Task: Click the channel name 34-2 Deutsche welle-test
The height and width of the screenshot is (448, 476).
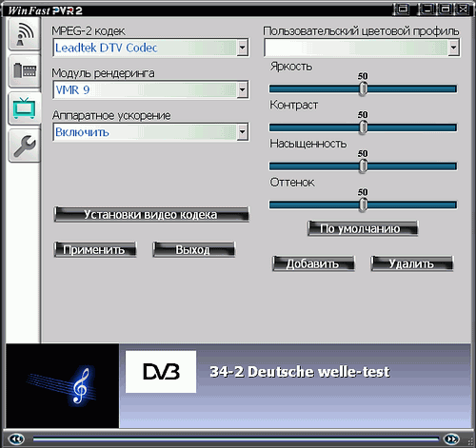Action: (300, 372)
